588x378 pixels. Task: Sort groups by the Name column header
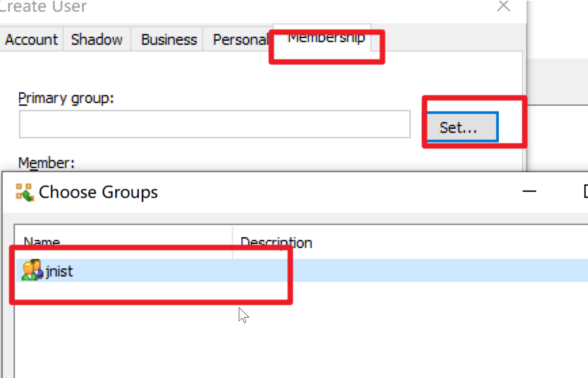124,242
